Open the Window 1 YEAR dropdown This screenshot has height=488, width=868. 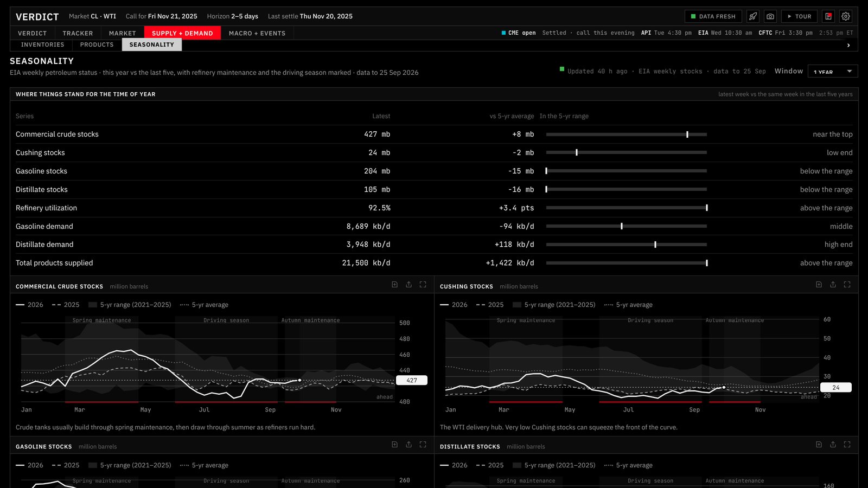(x=833, y=71)
